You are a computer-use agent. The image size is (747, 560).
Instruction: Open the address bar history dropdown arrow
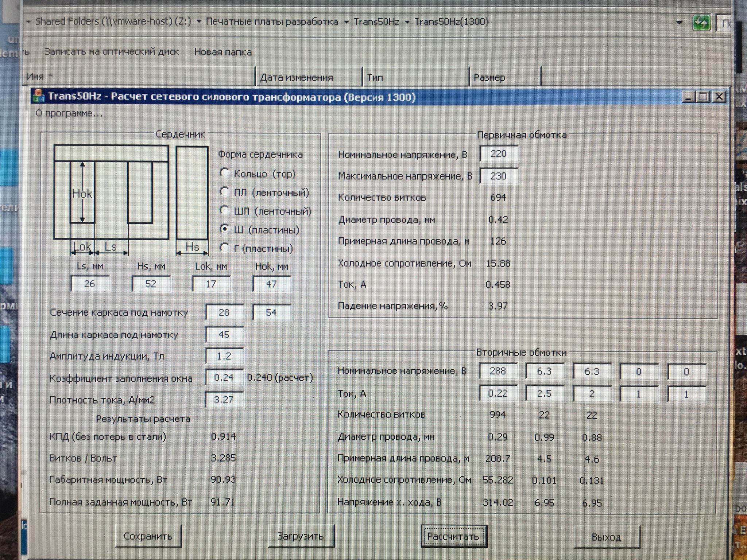[x=679, y=22]
